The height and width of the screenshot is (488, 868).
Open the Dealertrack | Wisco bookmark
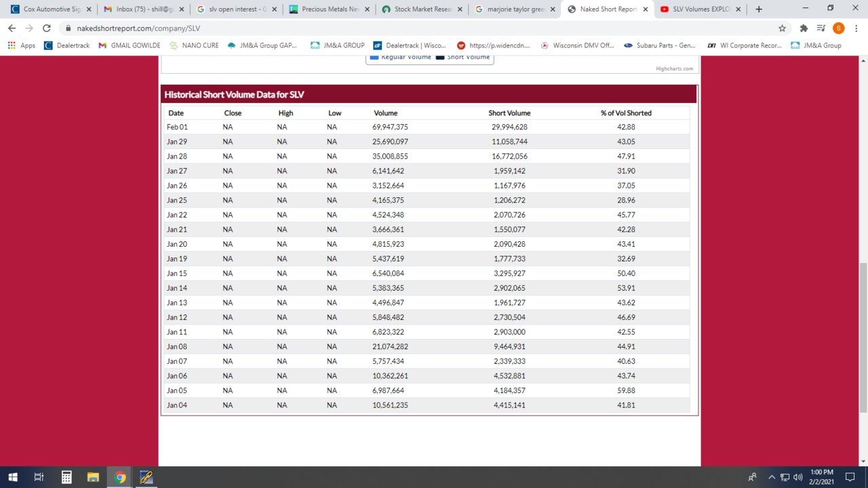click(410, 45)
